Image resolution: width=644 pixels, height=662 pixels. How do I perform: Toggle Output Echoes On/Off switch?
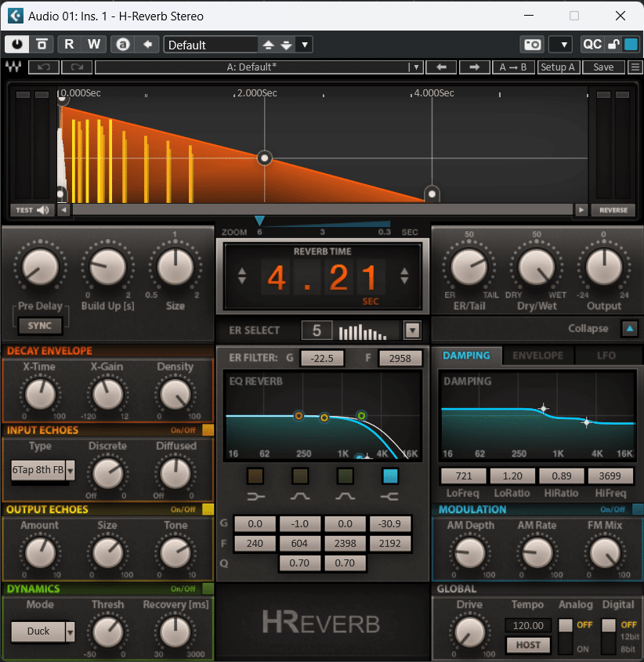click(x=208, y=509)
